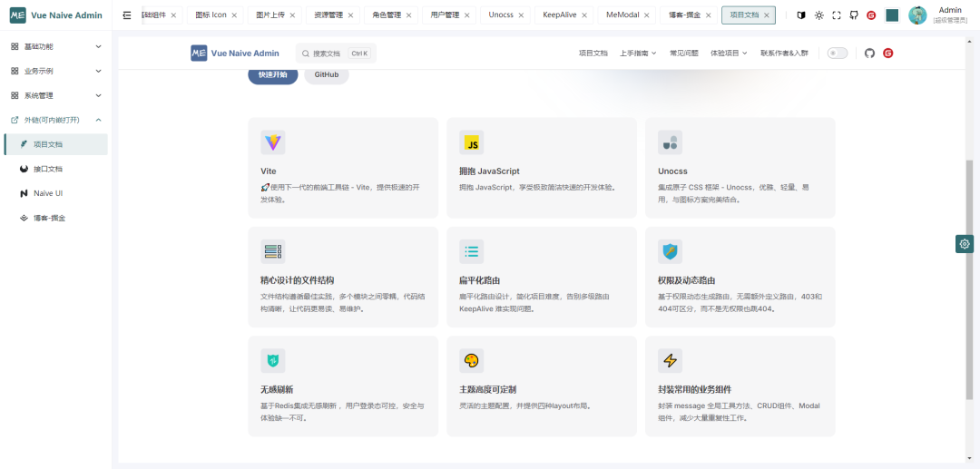Viewport: 980px width, 469px height.
Task: Click the 主题高度可定制 card title
Action: click(487, 389)
